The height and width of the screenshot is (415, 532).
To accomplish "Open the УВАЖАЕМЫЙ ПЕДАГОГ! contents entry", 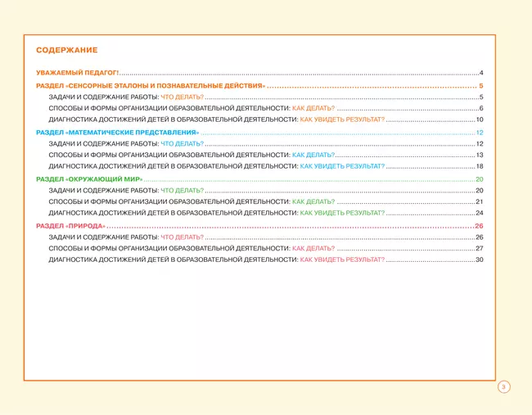I will coord(78,74).
